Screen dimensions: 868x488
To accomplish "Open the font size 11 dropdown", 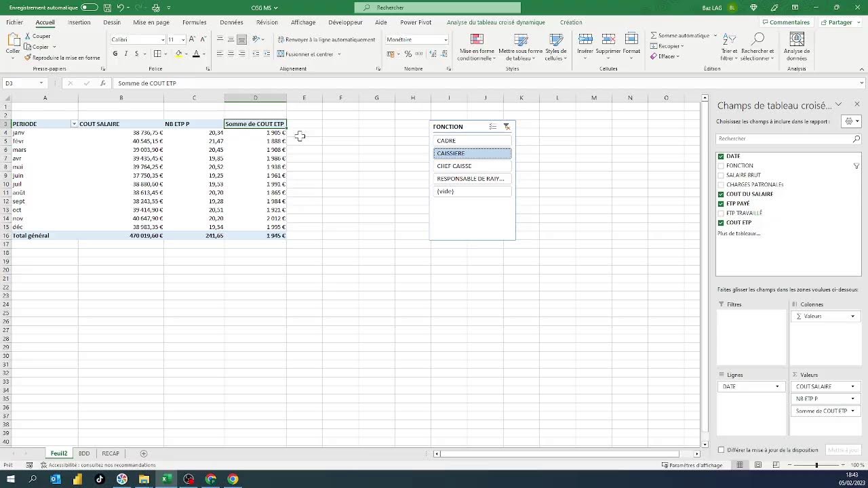I will 183,39.
